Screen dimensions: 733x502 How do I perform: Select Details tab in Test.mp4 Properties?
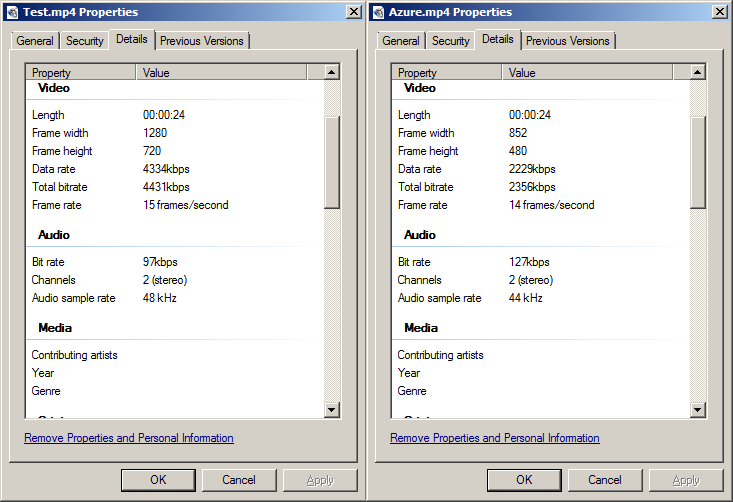(x=132, y=39)
